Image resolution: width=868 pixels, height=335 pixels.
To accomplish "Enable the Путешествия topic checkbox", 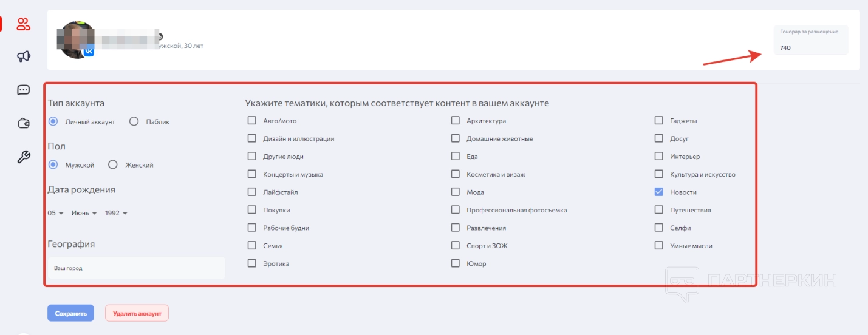I will pos(659,210).
